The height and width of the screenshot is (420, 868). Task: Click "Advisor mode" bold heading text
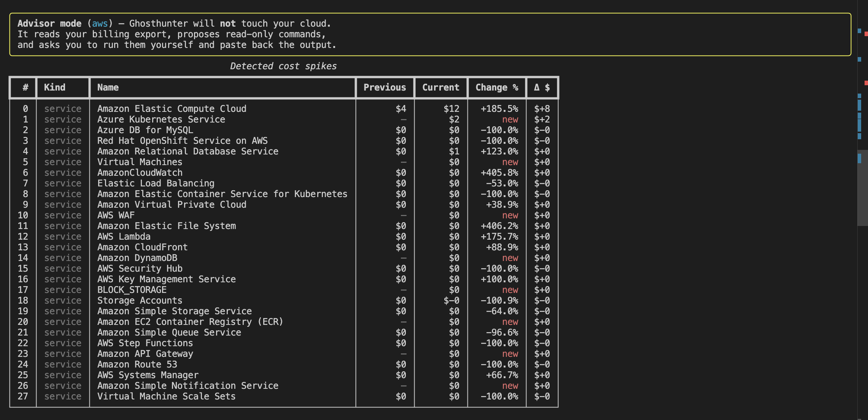click(x=49, y=24)
